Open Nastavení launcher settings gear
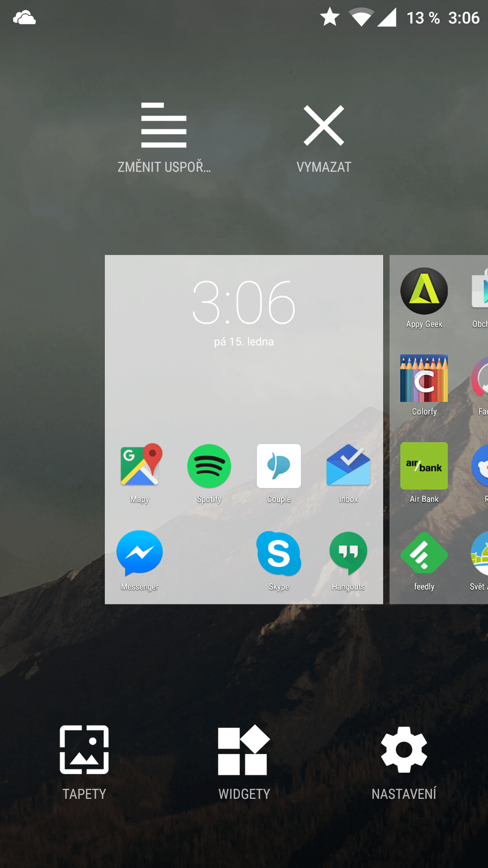Image resolution: width=488 pixels, height=868 pixels. [x=404, y=750]
